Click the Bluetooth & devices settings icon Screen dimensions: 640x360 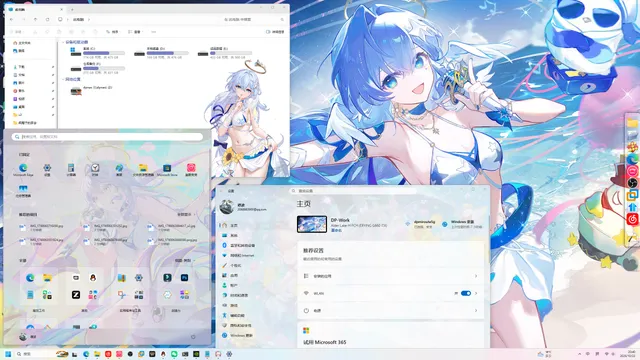[x=224, y=245]
